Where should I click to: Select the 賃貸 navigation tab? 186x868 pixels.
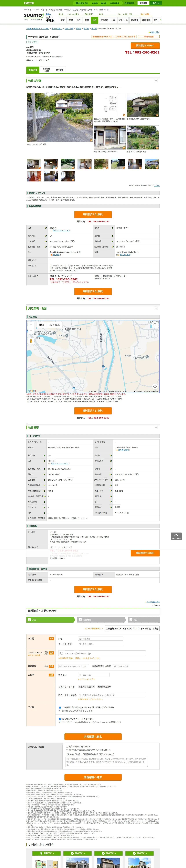click(62, 20)
